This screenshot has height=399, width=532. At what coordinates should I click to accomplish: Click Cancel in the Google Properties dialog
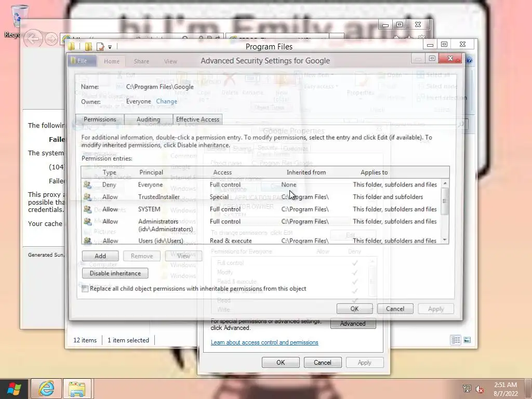tap(322, 362)
